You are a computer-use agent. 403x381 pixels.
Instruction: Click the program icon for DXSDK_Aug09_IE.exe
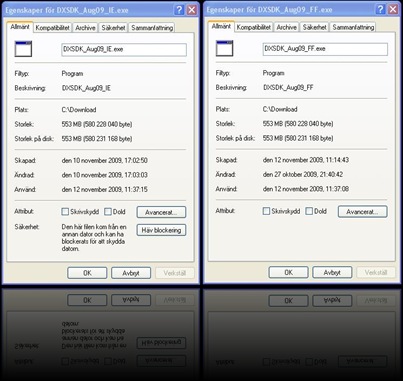(x=23, y=49)
